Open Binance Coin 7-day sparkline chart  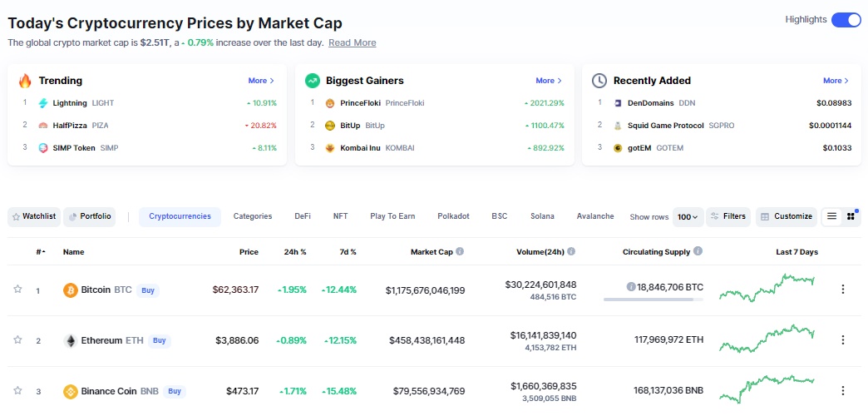[767, 388]
